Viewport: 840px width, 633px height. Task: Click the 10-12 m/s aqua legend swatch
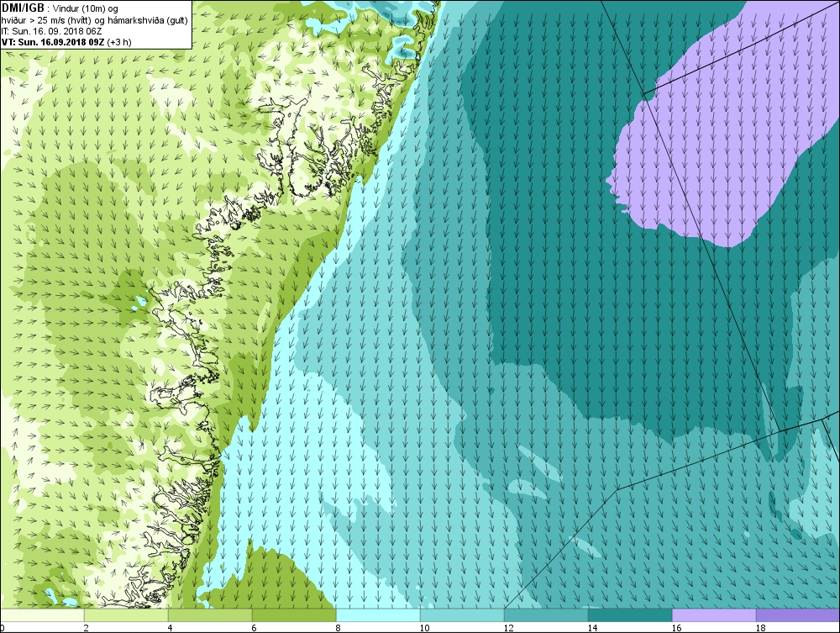pos(462,615)
